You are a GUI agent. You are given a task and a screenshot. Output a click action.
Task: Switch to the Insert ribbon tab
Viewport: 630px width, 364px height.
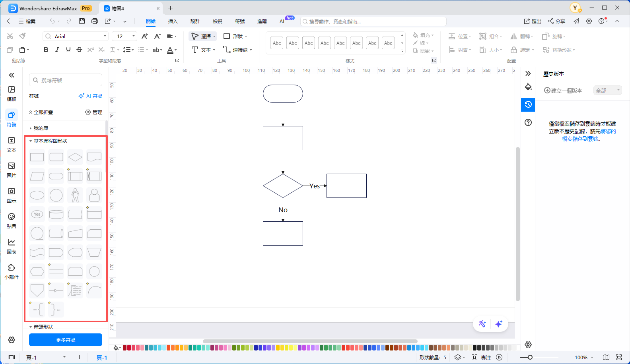pos(173,21)
